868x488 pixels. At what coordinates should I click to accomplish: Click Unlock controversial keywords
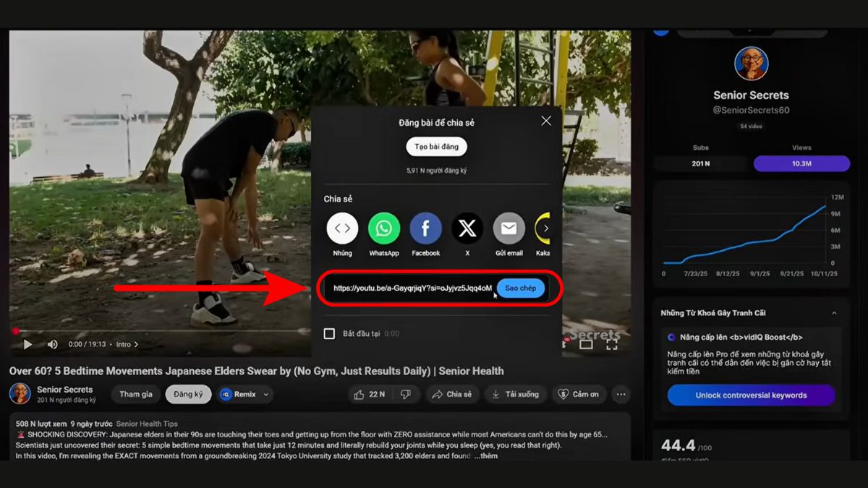click(751, 395)
